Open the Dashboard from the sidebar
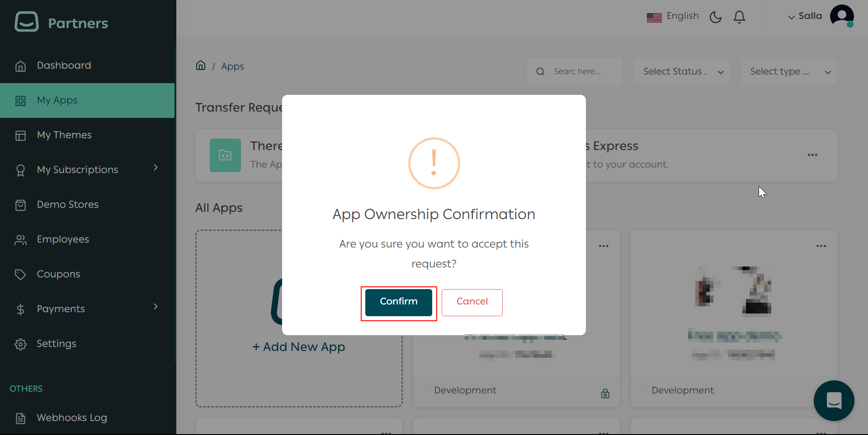The image size is (868, 435). pos(63,65)
